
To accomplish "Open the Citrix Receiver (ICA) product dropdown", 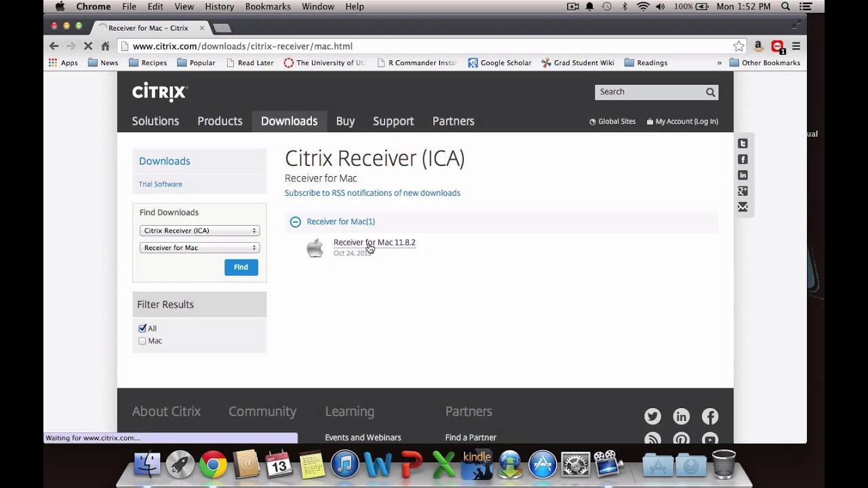I will (x=199, y=230).
